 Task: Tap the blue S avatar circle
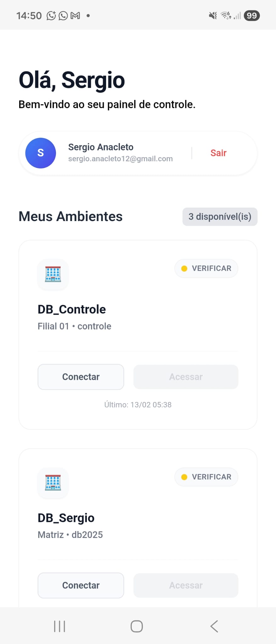point(41,153)
